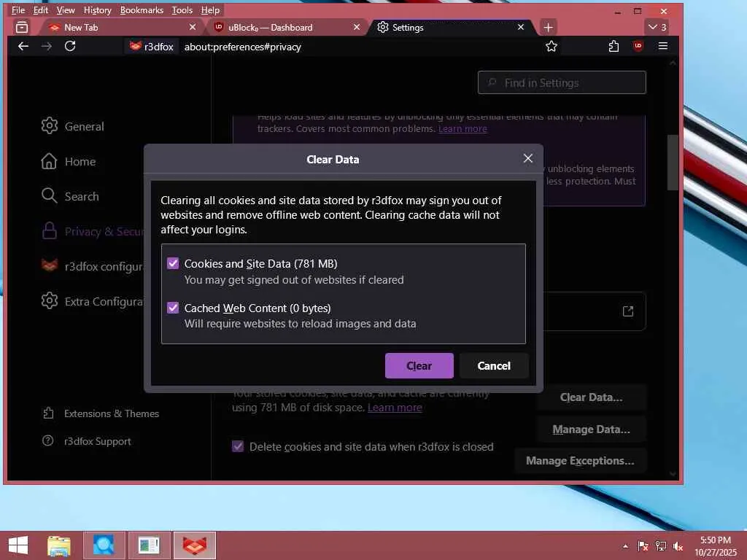Expand the list all tabs dropdown
Viewport: 747px width, 560px height.
(657, 28)
